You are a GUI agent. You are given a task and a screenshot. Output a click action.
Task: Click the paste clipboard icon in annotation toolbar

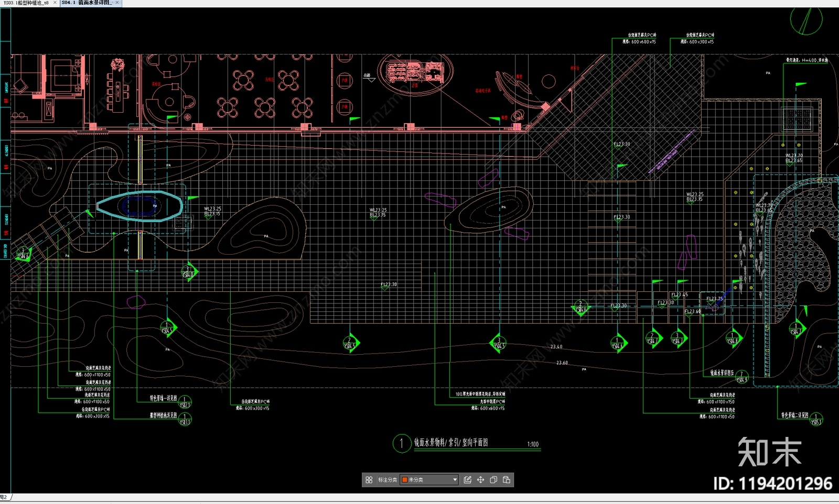coord(507,480)
